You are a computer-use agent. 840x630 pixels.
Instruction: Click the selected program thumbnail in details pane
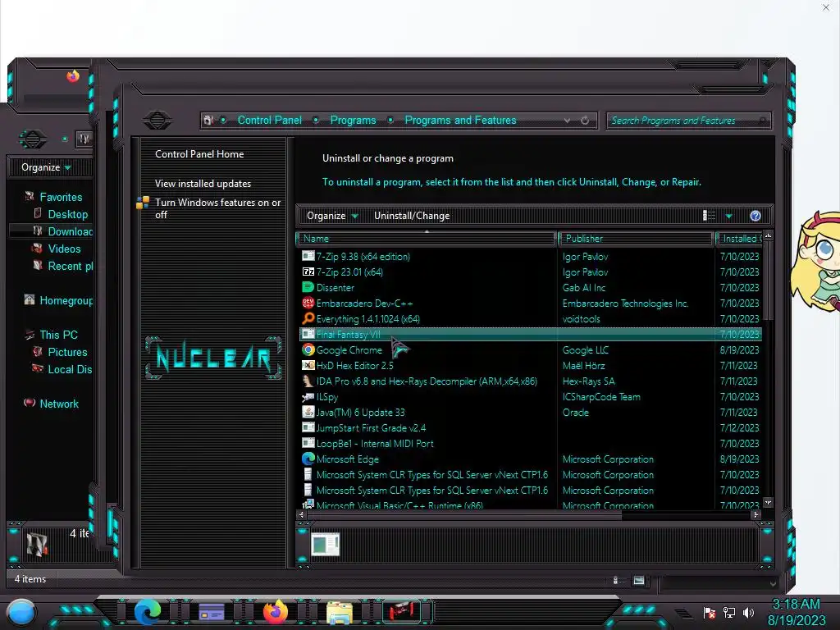pyautogui.click(x=325, y=545)
